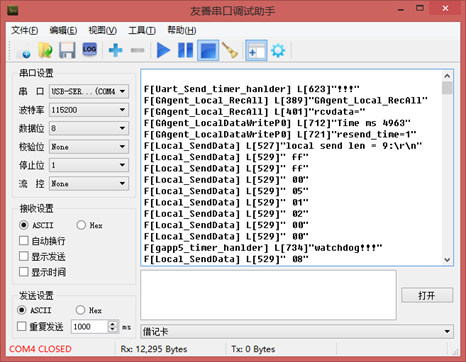Pause reception with the pause icon

coord(185,50)
